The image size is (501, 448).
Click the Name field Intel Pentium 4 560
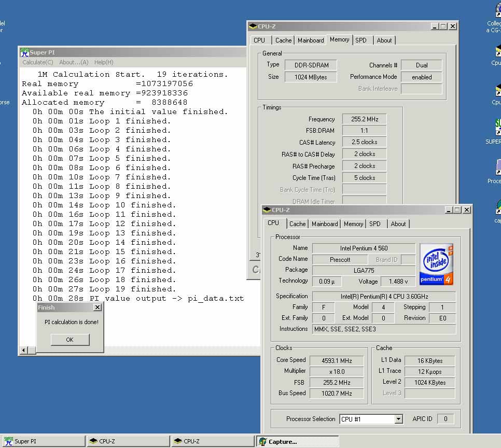(364, 248)
